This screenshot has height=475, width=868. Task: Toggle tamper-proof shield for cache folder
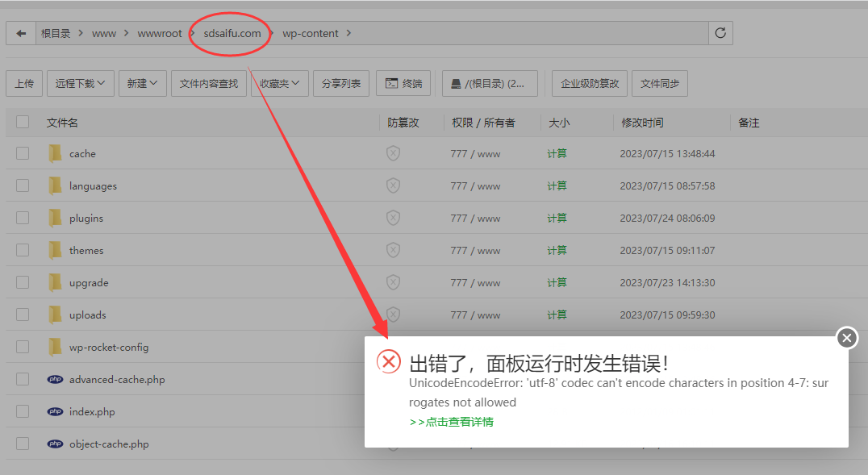pyautogui.click(x=393, y=153)
